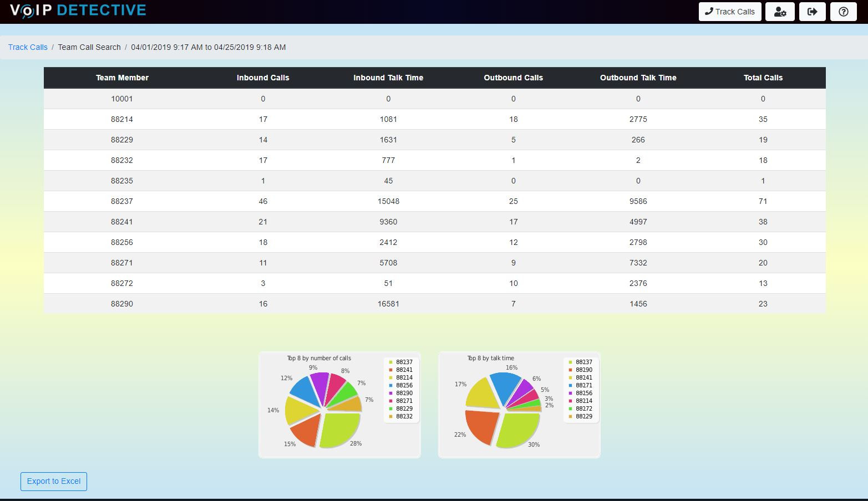
Task: Click the logout arrow icon
Action: [812, 12]
